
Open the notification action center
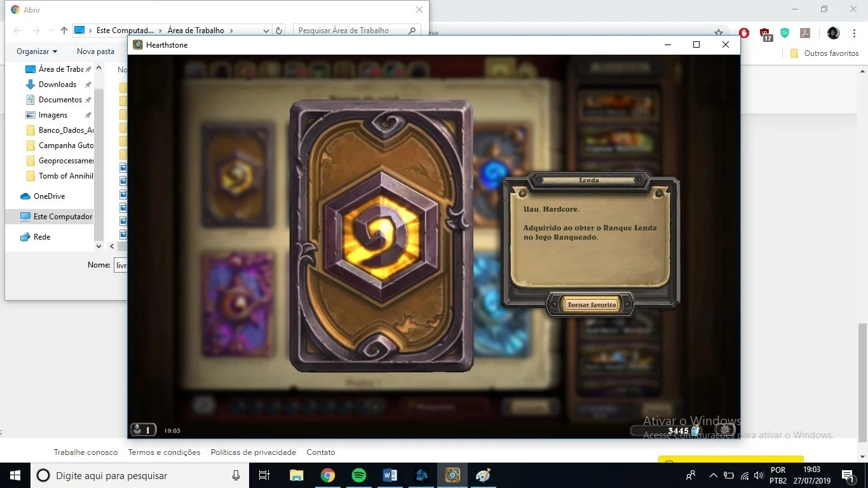(x=847, y=475)
